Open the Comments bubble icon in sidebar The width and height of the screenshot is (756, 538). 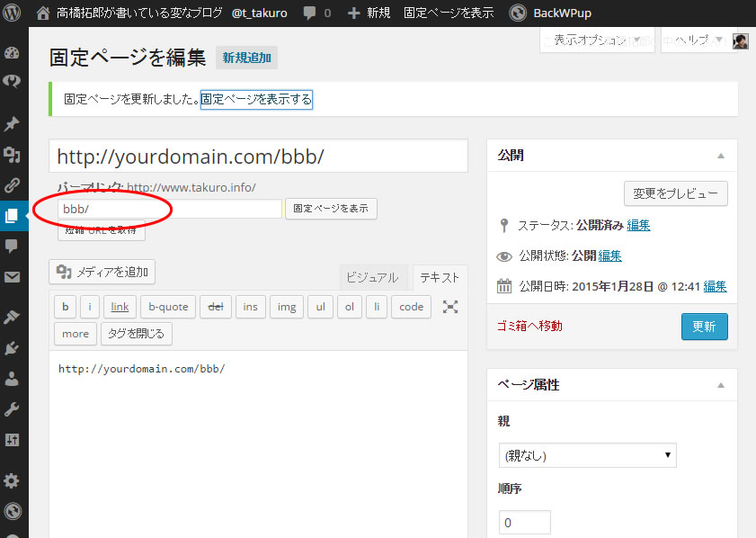12,246
